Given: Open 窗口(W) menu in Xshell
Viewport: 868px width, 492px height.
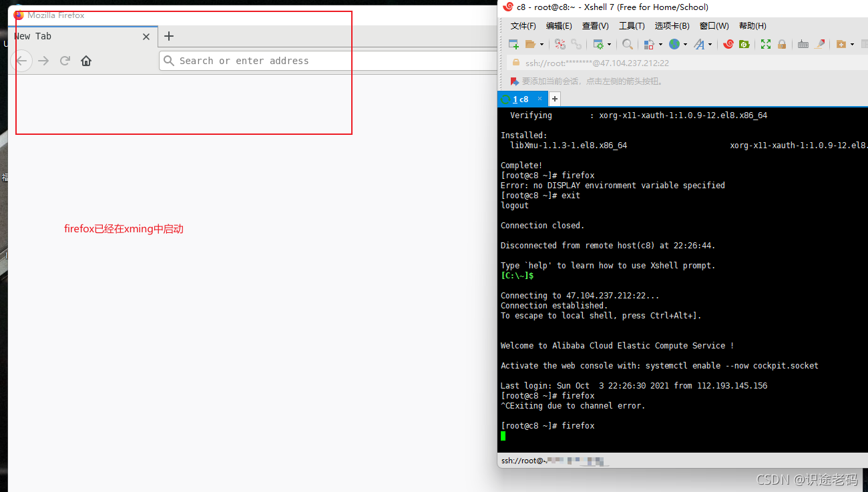Looking at the screenshot, I should pyautogui.click(x=714, y=26).
